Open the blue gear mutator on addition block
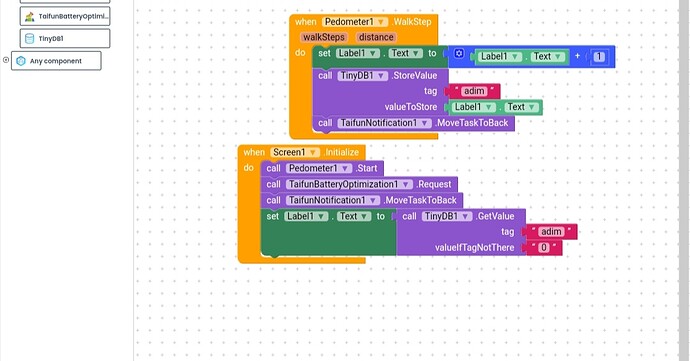The height and width of the screenshot is (361, 690). click(459, 54)
